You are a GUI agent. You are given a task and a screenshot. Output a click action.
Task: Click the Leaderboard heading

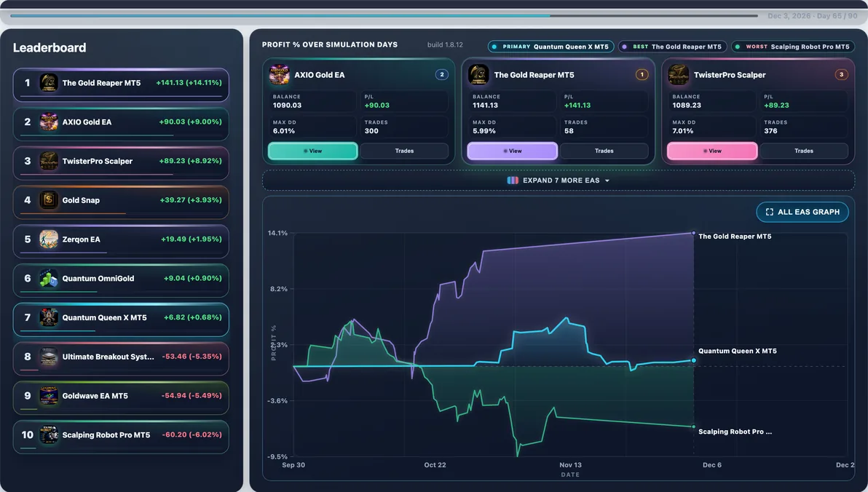(50, 47)
